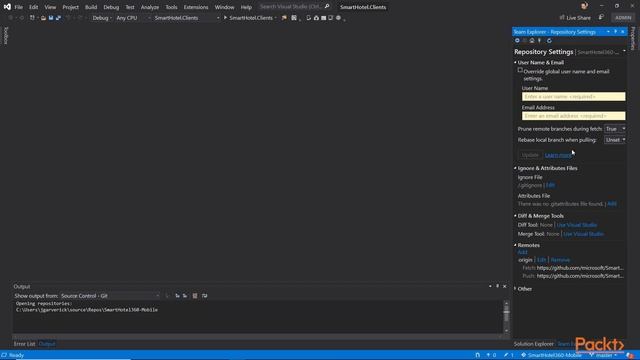
Task: Go to previous message in Output
Action: (177, 296)
